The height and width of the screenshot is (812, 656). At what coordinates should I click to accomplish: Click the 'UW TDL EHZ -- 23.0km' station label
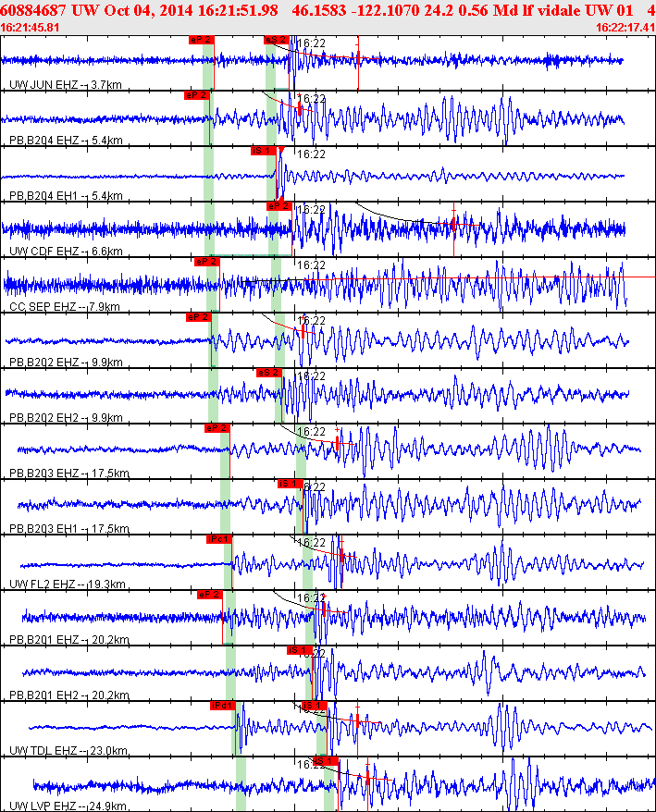click(68, 750)
